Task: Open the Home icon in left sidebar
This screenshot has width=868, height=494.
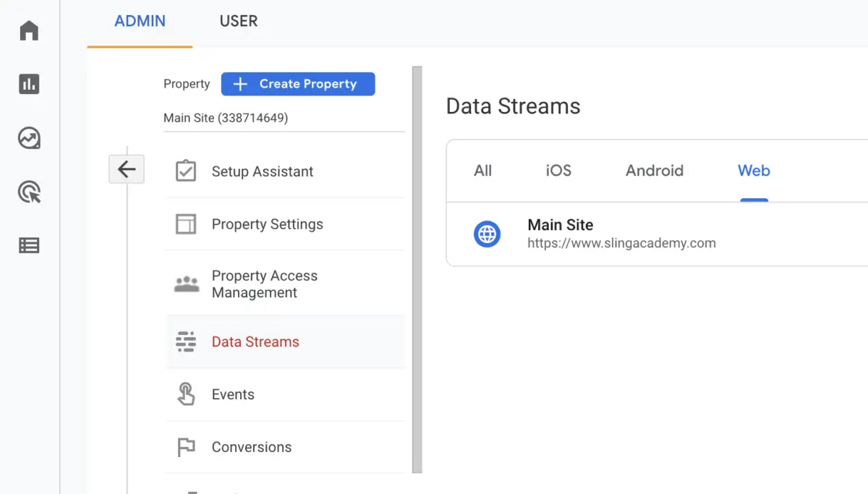Action: pos(29,31)
